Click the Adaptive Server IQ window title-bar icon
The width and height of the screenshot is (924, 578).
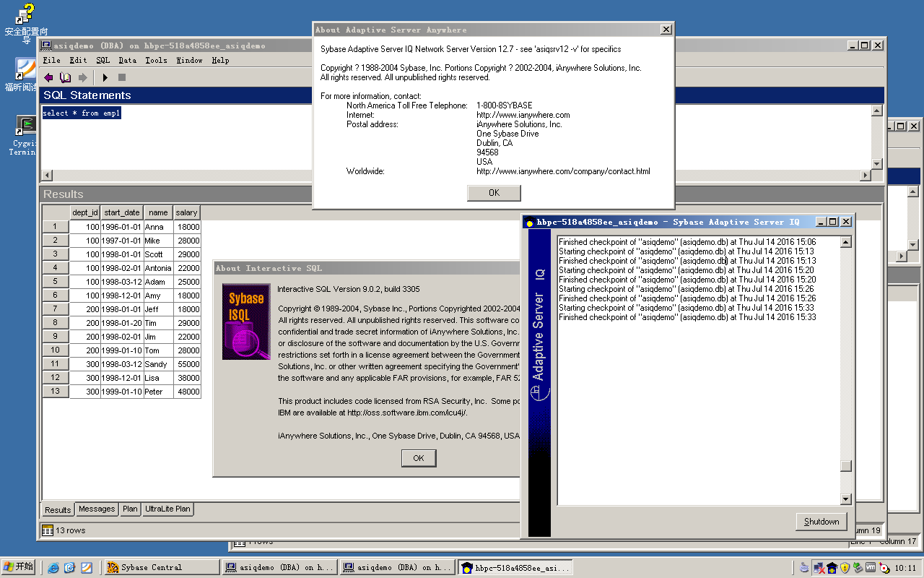(530, 223)
